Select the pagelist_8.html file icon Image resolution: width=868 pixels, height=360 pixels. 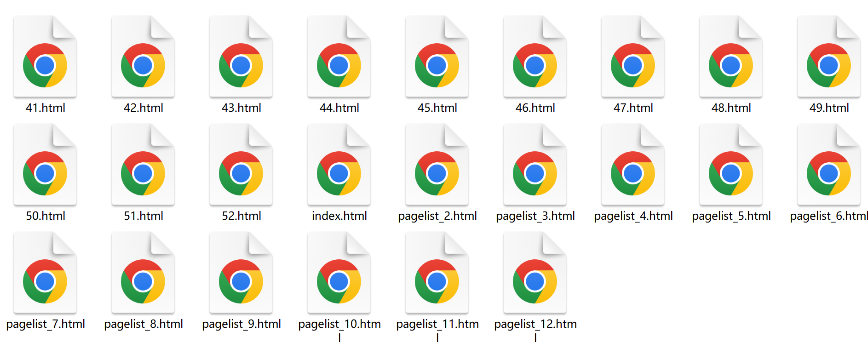pos(143,273)
